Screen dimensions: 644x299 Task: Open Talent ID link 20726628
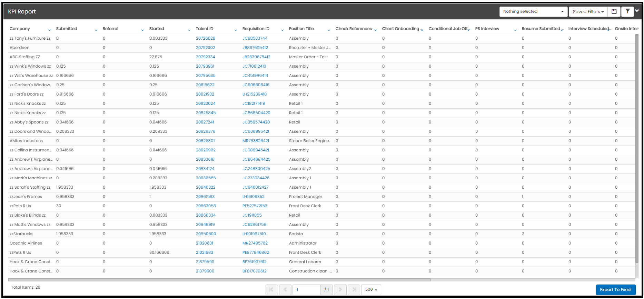(x=206, y=38)
